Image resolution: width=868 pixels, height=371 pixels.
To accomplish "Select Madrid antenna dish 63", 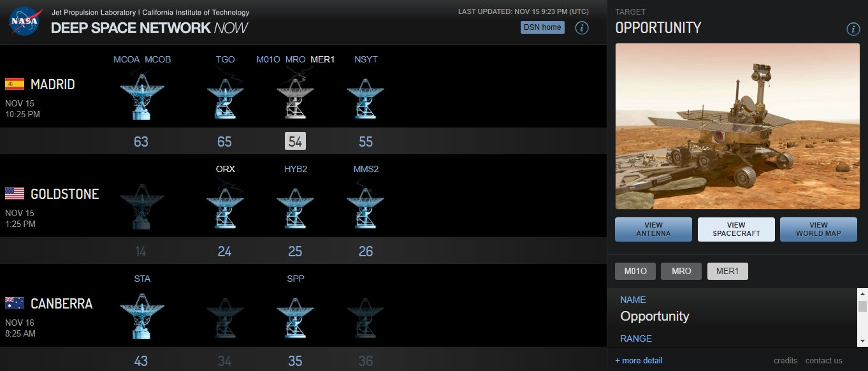I will click(x=141, y=96).
